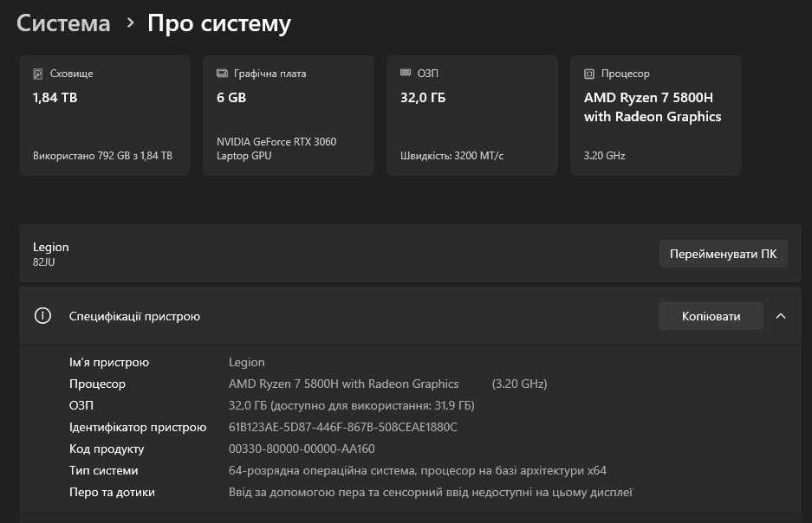This screenshot has height=523, width=812.
Task: Click the Швидкість: 3200 МТ/с text
Action: click(452, 156)
